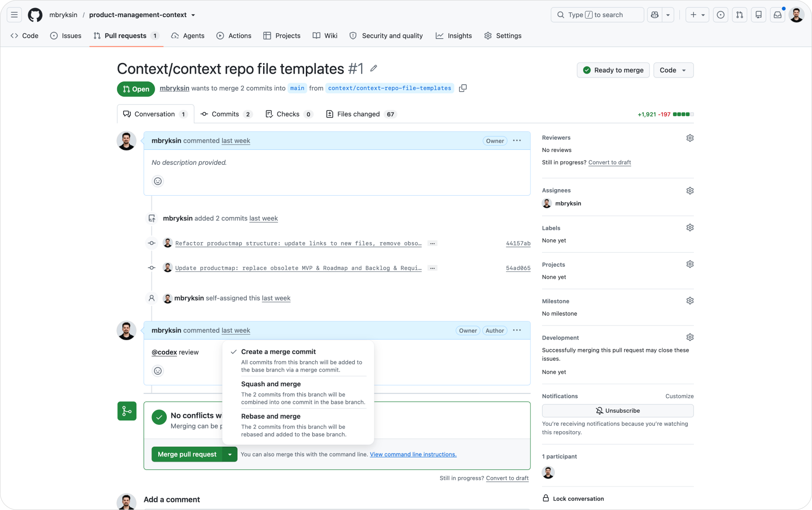Go to GitHub home via Octocat logo

35,15
